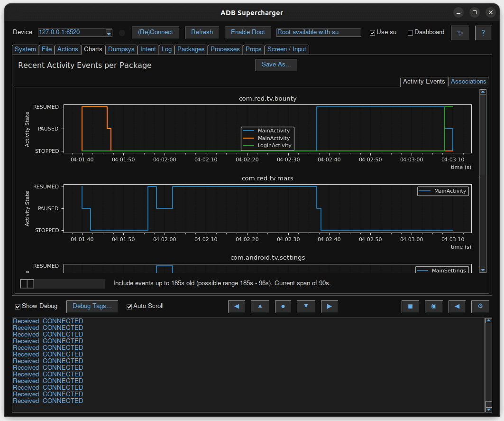This screenshot has width=504, height=421.
Task: Open the gear settings button in debug bar
Action: [x=480, y=307]
